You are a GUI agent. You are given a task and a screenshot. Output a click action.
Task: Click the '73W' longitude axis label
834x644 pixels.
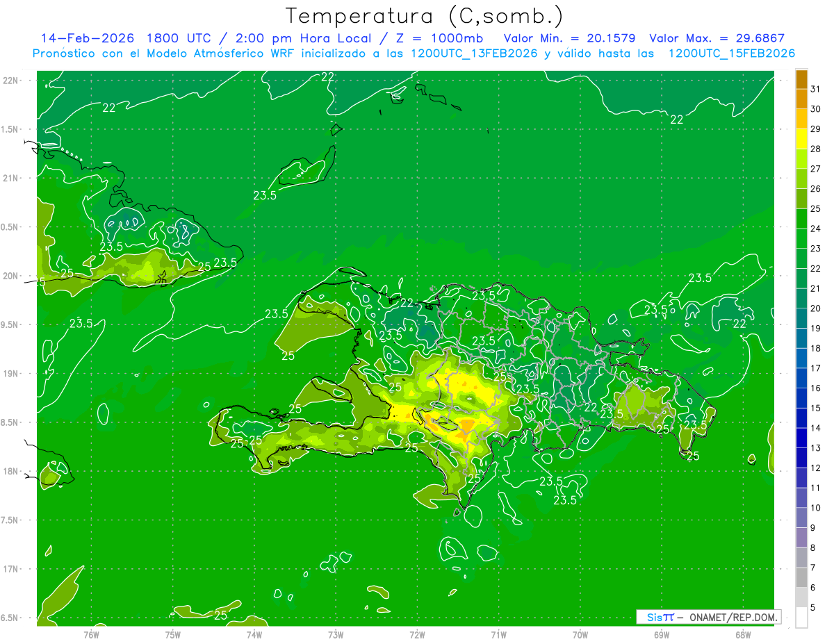(336, 634)
